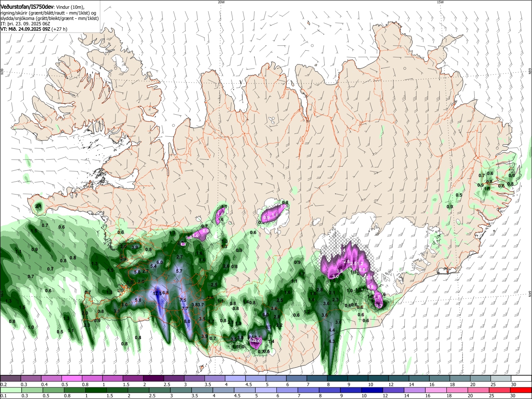Click the '5.4' precipitation value on the map
This screenshot has width=532, height=399.
(x=153, y=266)
